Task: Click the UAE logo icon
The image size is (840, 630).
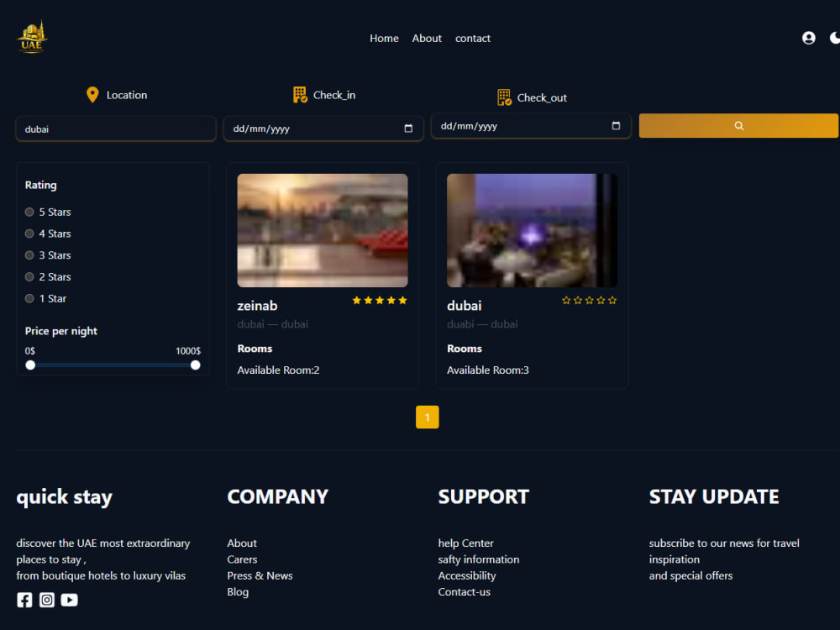Action: pos(32,37)
